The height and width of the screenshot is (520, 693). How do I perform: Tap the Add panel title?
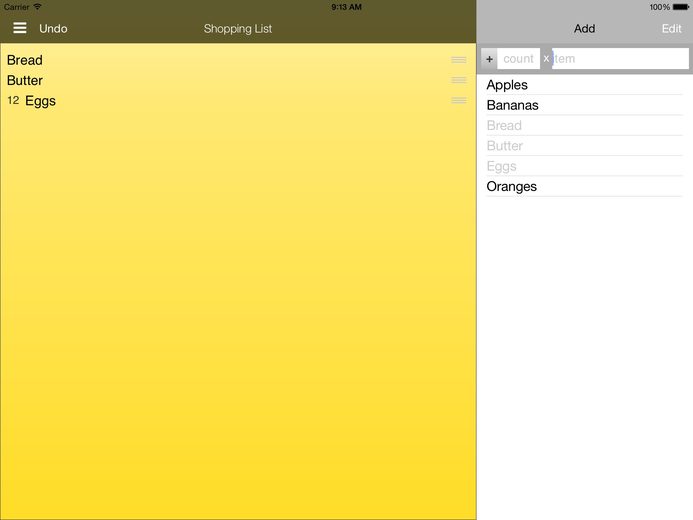(584, 29)
